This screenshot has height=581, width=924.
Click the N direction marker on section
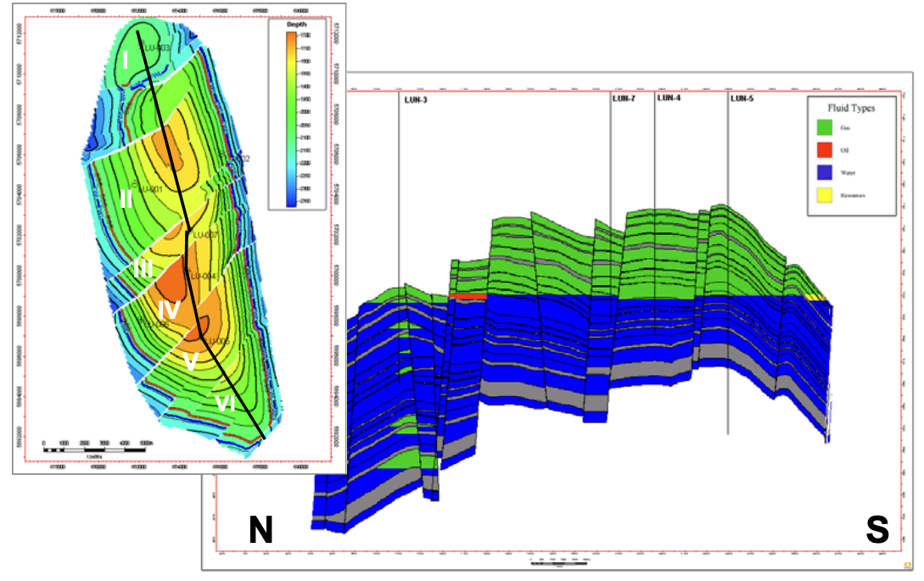coord(260,531)
